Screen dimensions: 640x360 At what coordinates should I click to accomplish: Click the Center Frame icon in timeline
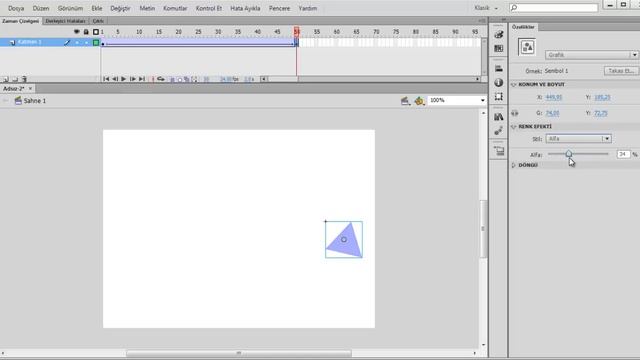click(x=153, y=79)
